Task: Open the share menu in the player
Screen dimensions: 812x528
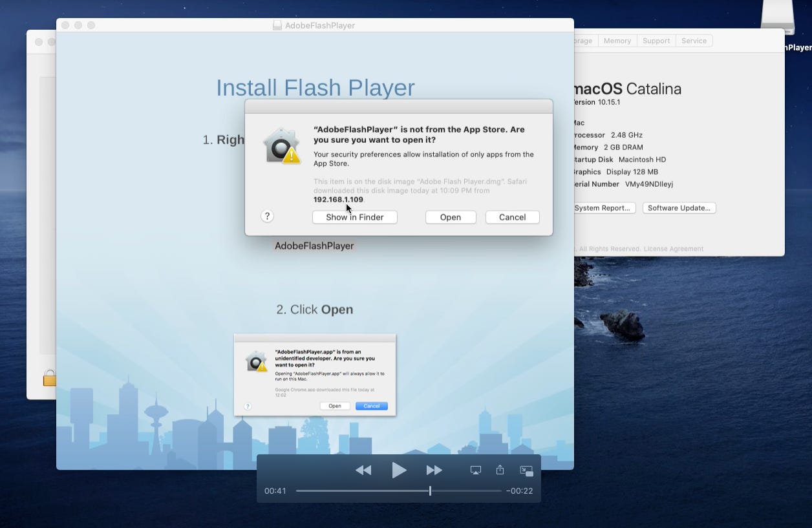Action: [x=500, y=470]
